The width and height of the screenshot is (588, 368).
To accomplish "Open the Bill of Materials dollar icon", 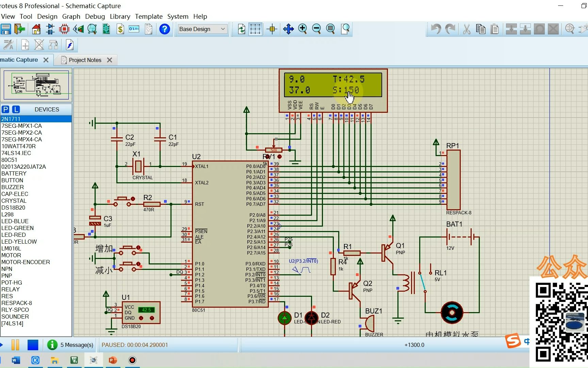I will [120, 29].
